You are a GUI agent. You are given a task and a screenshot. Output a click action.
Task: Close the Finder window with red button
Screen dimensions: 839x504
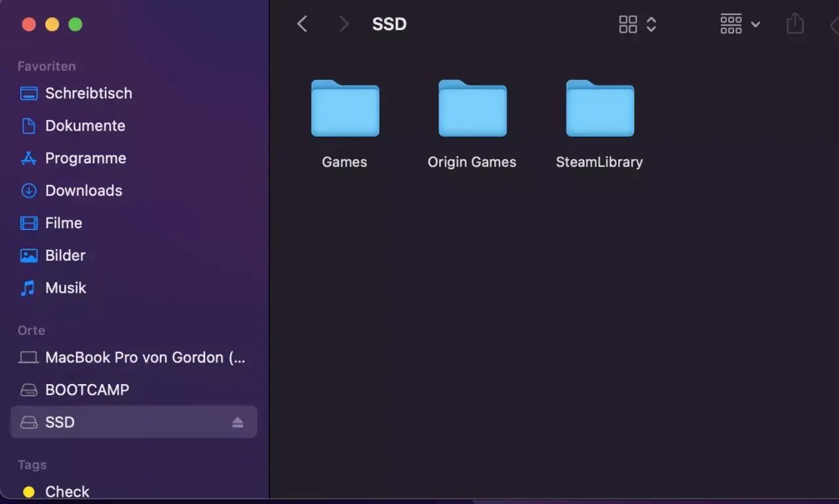point(29,24)
